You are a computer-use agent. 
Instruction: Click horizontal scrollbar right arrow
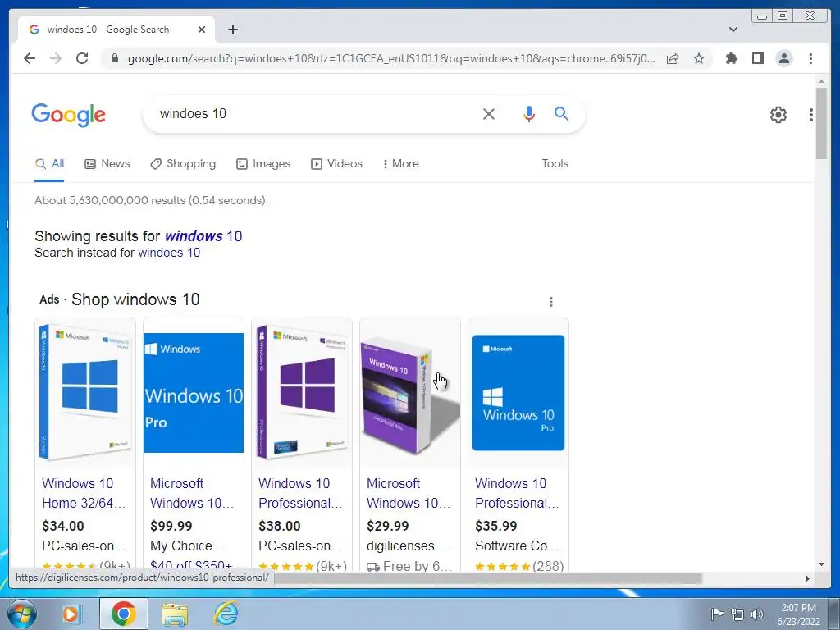pos(808,578)
